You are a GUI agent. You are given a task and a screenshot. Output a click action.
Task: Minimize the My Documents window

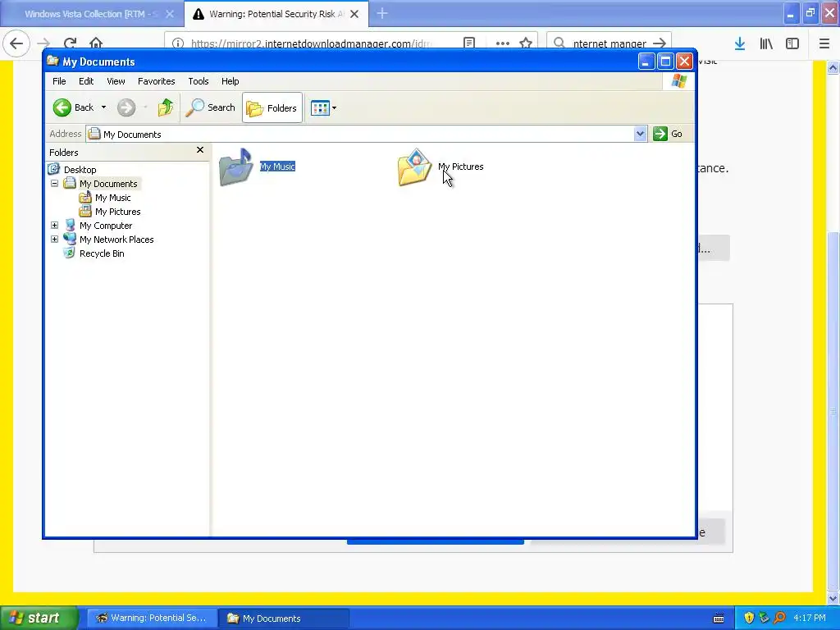[x=646, y=62]
